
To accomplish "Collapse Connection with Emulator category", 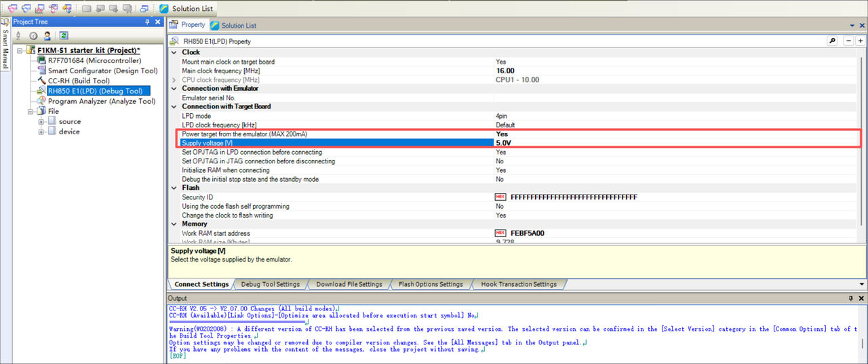I will coord(174,88).
